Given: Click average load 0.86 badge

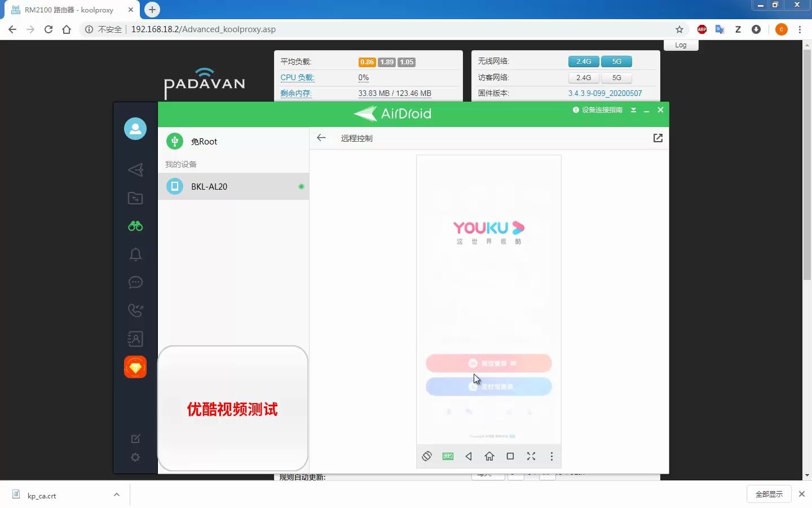Looking at the screenshot, I should pos(367,62).
